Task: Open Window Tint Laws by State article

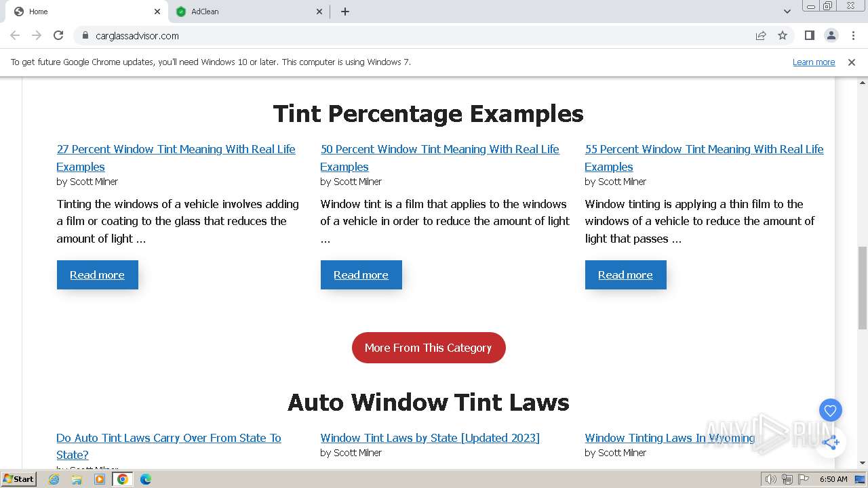Action: point(430,438)
